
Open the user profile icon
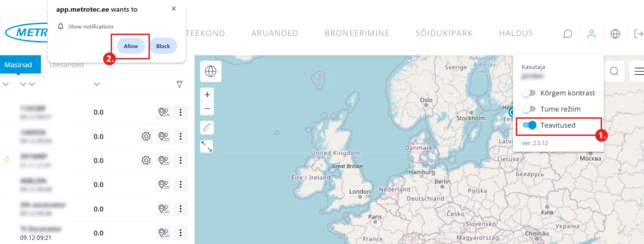591,34
